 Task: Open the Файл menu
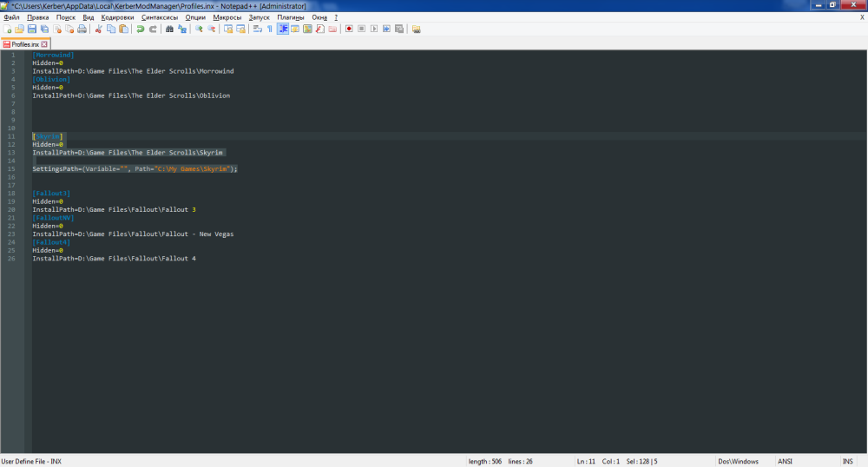tap(11, 17)
